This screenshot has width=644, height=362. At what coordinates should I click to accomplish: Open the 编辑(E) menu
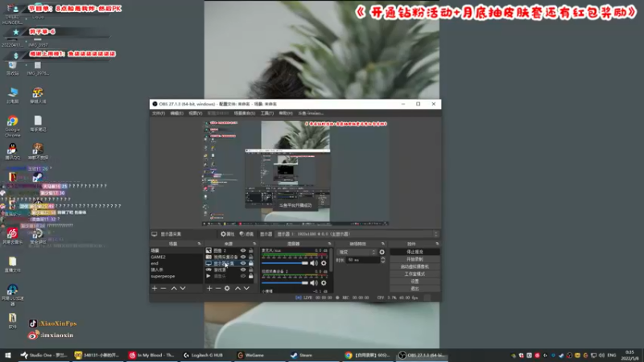[176, 113]
